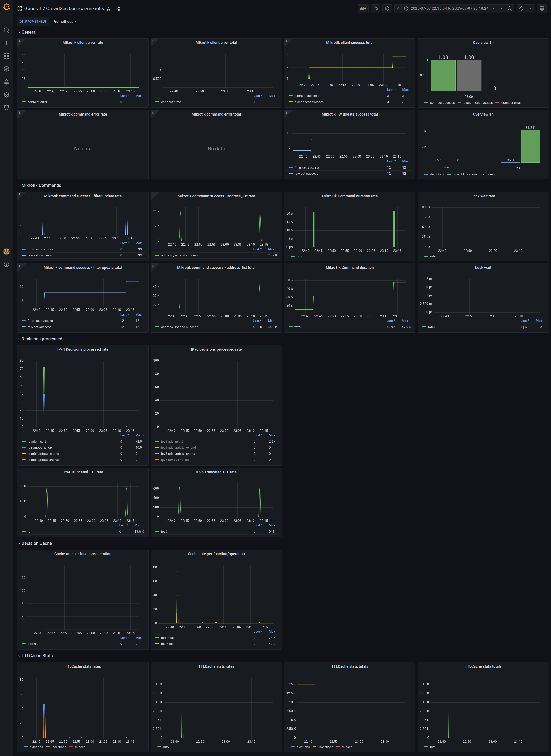Share the dashboard via share icon
This screenshot has width=551, height=756.
(x=118, y=9)
